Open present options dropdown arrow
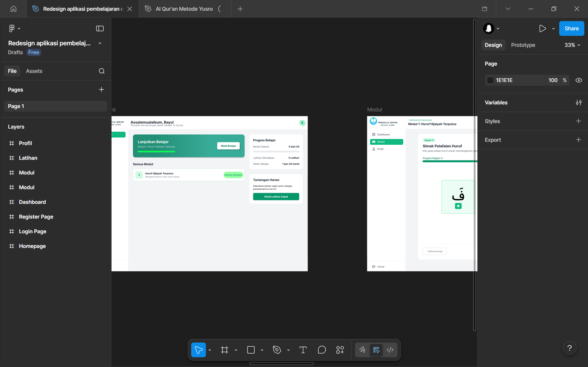 [553, 28]
